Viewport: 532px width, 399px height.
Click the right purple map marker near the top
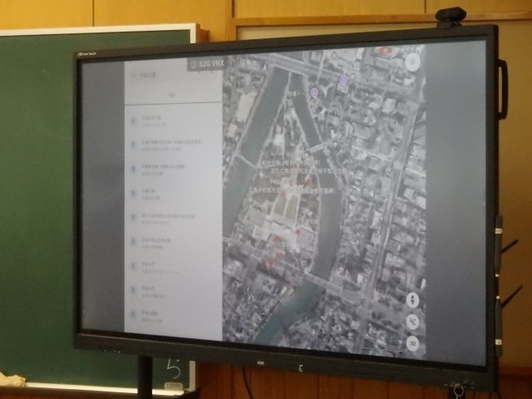click(343, 81)
